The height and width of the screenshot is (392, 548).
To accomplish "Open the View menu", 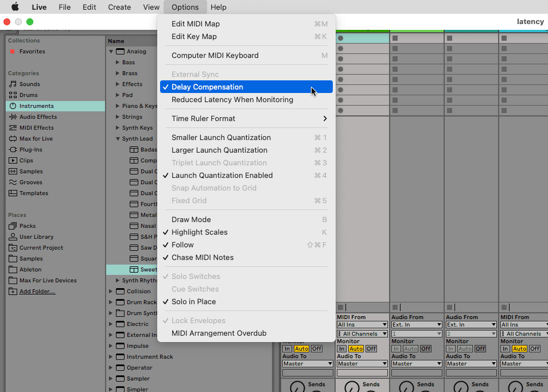I will (151, 7).
